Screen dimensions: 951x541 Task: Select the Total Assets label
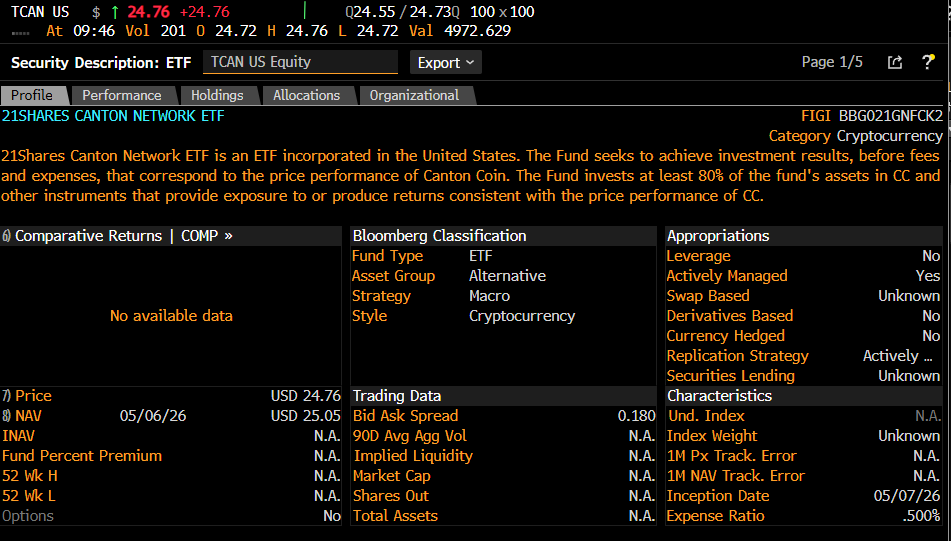point(395,516)
